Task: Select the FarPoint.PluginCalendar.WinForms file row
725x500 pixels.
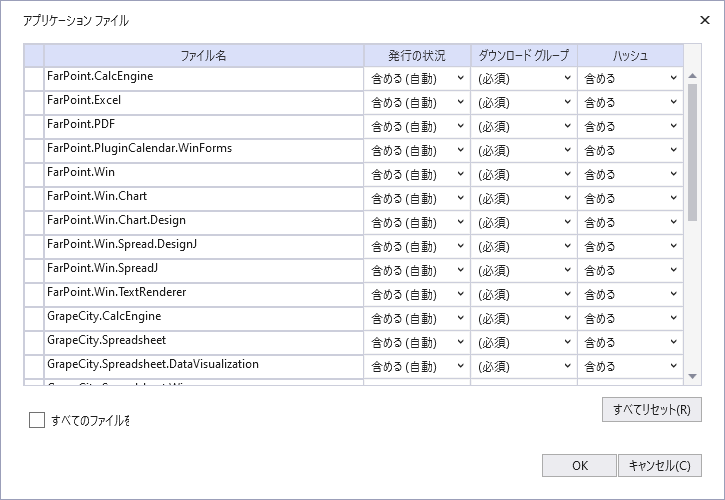Action: tap(203, 149)
